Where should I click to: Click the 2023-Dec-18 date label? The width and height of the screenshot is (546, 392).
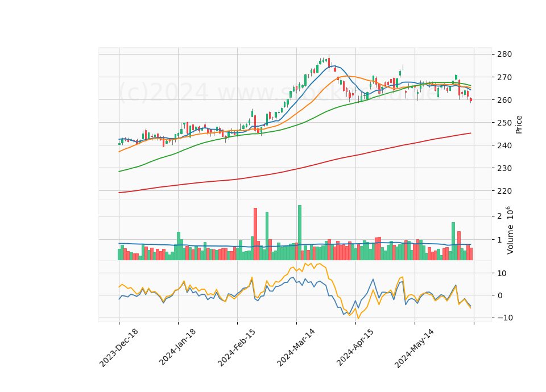pos(119,348)
